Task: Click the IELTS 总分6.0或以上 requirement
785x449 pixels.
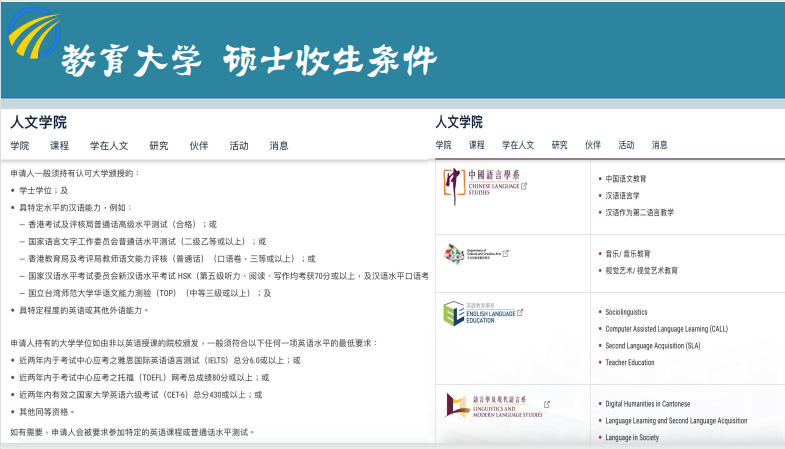Action: [x=160, y=360]
